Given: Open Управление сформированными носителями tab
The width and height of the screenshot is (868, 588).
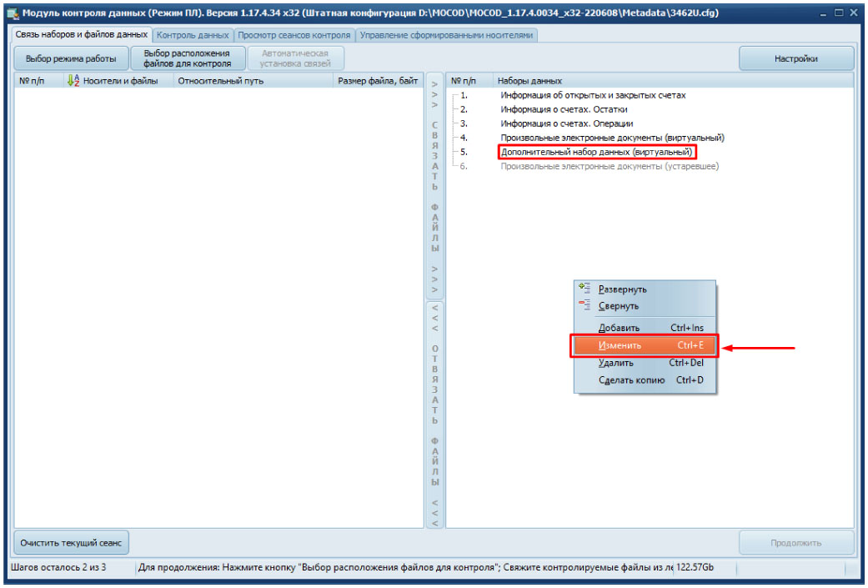Looking at the screenshot, I should [x=445, y=35].
